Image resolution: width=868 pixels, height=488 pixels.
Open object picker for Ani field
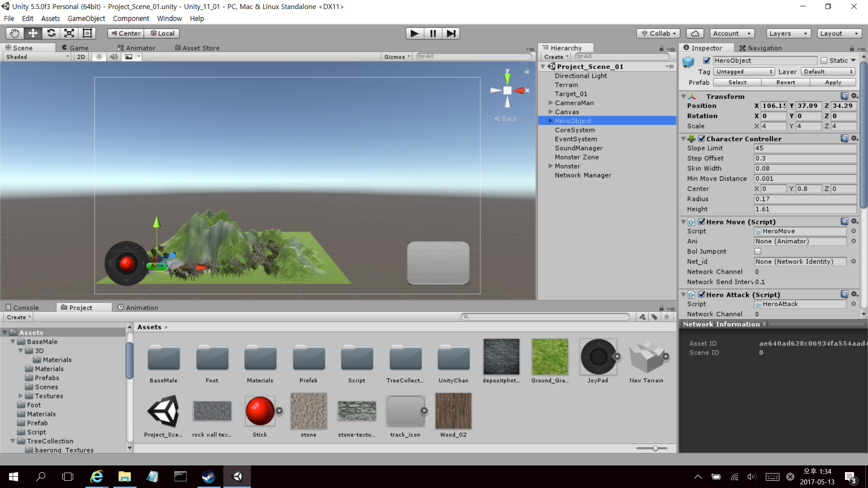tap(854, 241)
